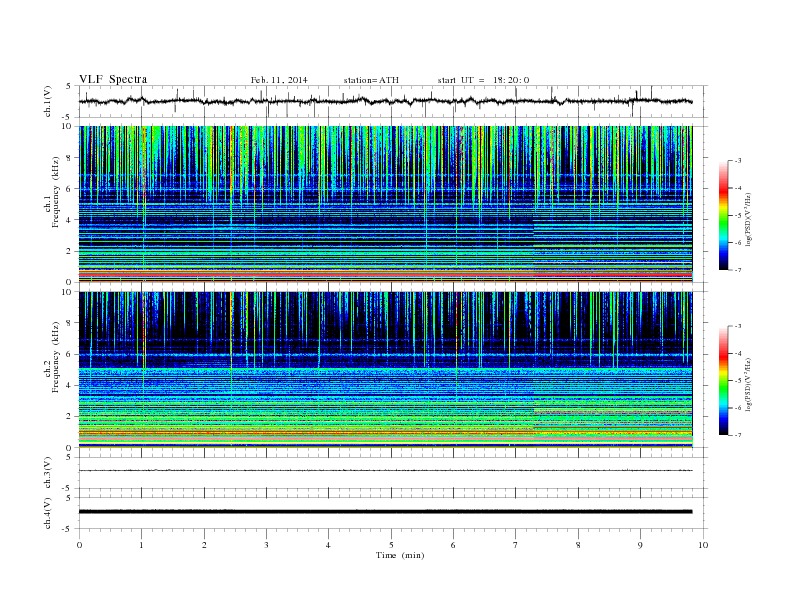Select the "Feb. 11, 2014" date text
792x612 pixels.
(279, 80)
